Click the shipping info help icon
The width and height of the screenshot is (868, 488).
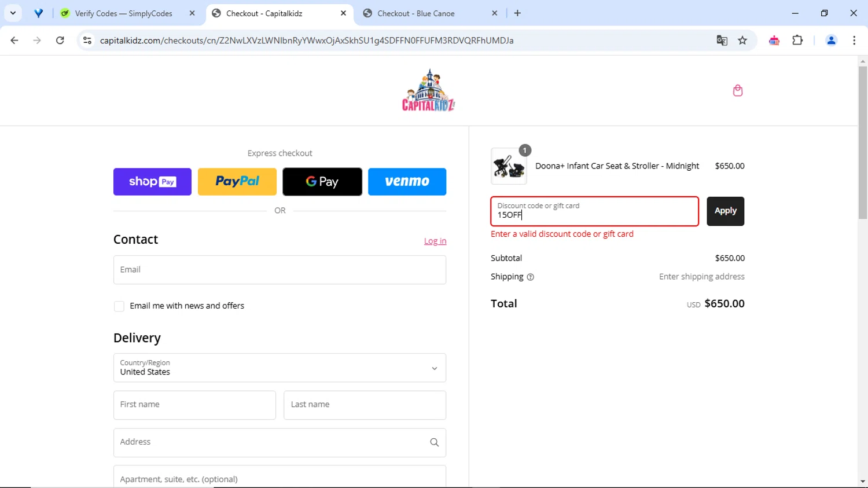point(531,277)
